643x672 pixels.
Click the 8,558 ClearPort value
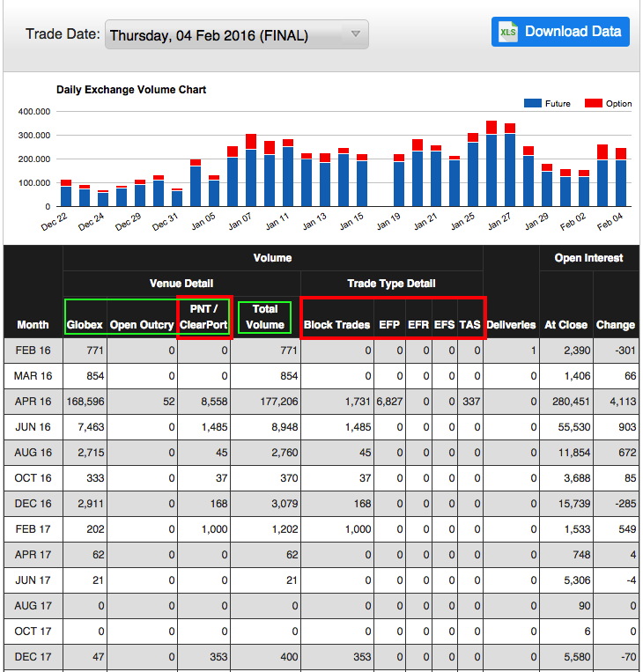pos(214,402)
